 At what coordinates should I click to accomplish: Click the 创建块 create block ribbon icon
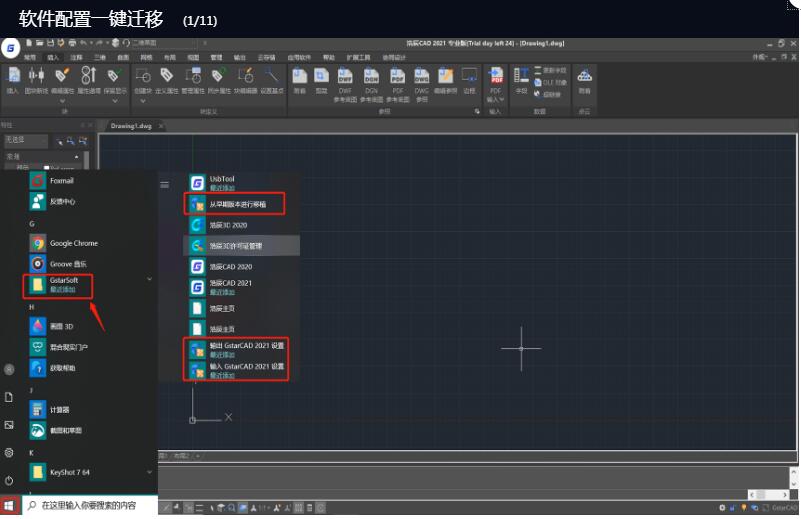click(x=143, y=81)
